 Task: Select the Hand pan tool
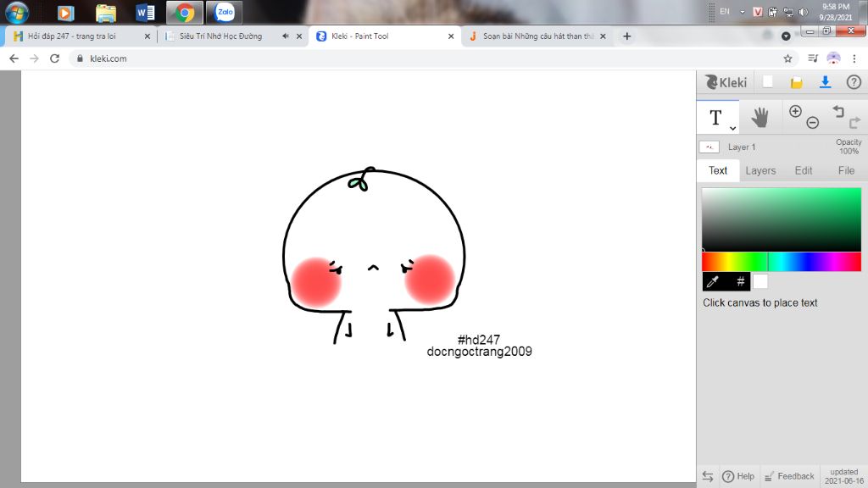pyautogui.click(x=760, y=117)
